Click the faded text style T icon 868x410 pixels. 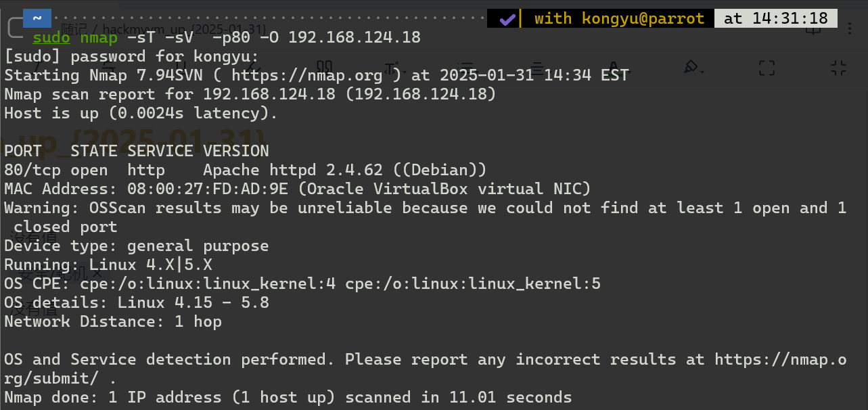tap(391, 67)
